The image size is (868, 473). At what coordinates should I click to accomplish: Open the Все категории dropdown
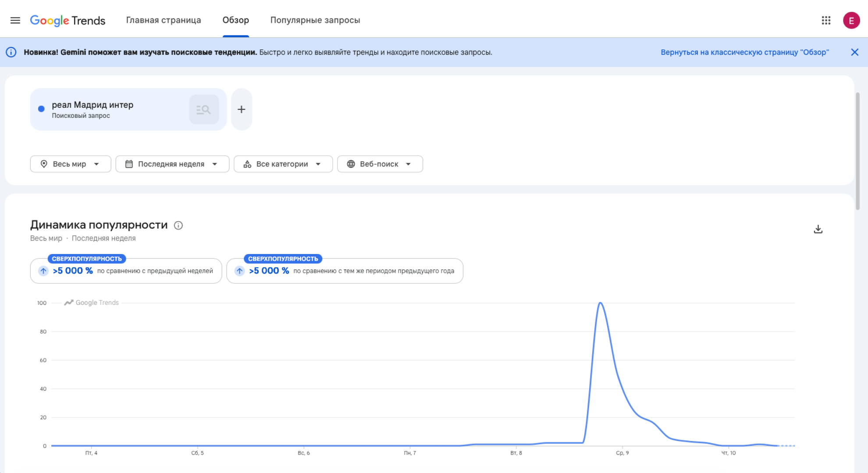[x=283, y=164]
